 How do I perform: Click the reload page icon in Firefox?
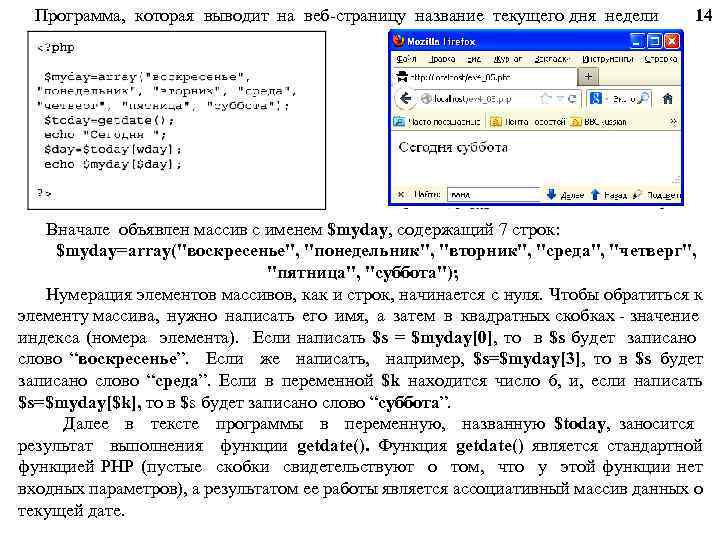572,98
